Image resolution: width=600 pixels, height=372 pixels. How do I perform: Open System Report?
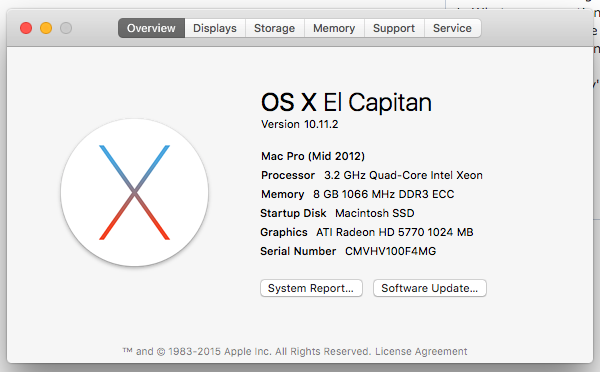[311, 288]
